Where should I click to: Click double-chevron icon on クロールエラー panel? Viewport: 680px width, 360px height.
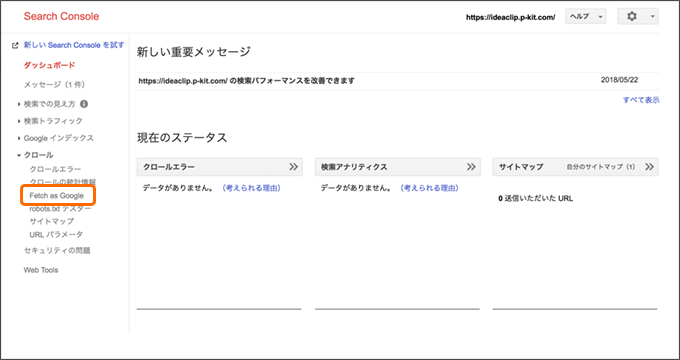point(294,167)
